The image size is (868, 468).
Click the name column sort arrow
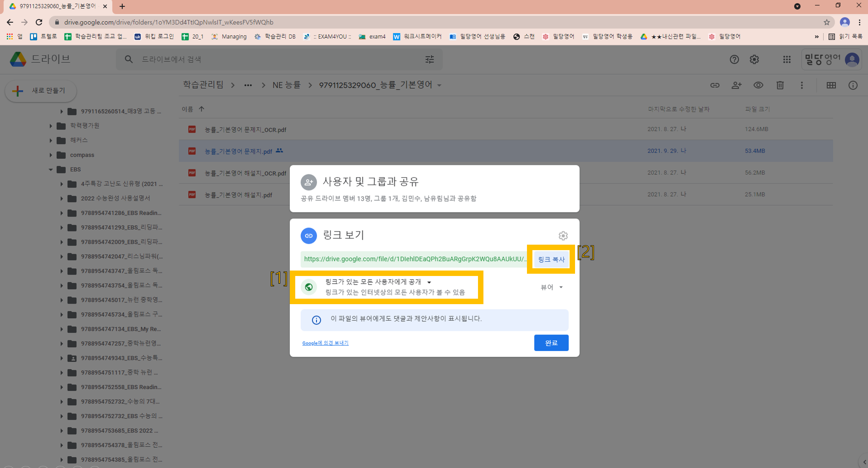[202, 109]
